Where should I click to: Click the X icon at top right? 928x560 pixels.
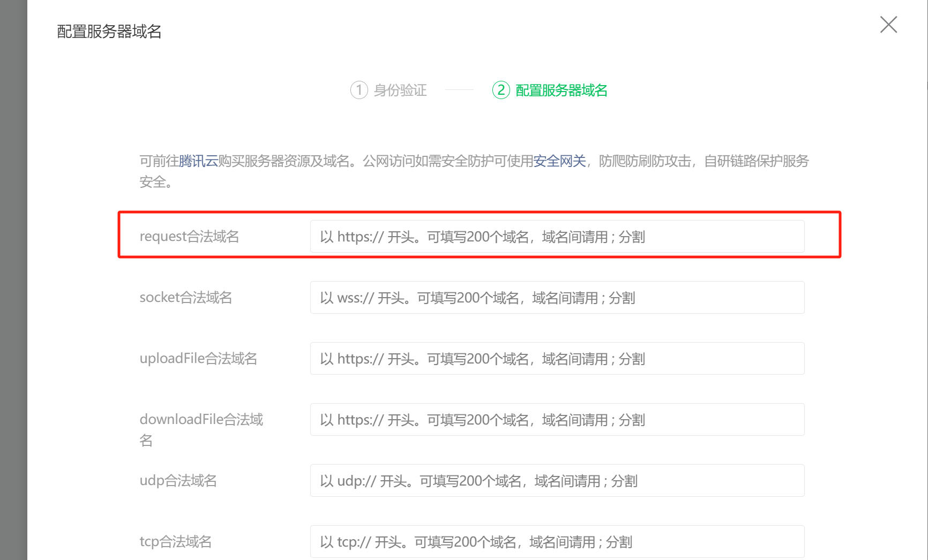point(888,24)
